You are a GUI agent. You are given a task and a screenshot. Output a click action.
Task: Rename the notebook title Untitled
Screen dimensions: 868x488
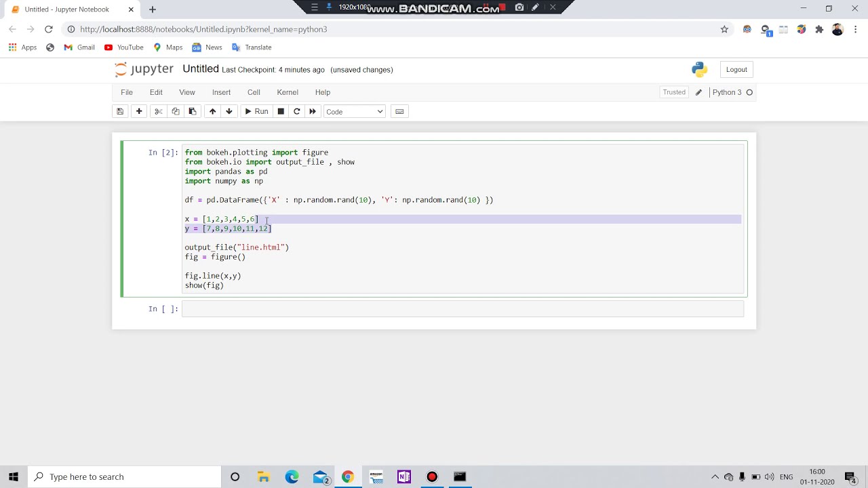pyautogui.click(x=201, y=69)
